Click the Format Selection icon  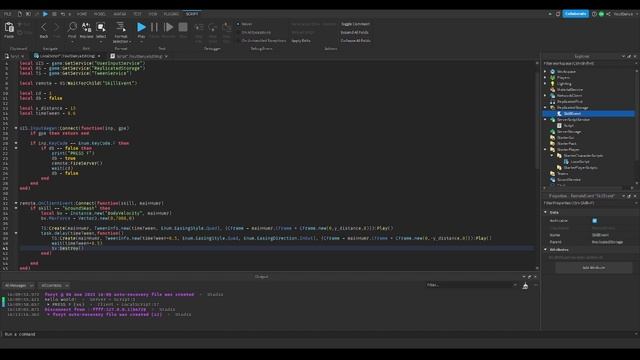[121, 27]
